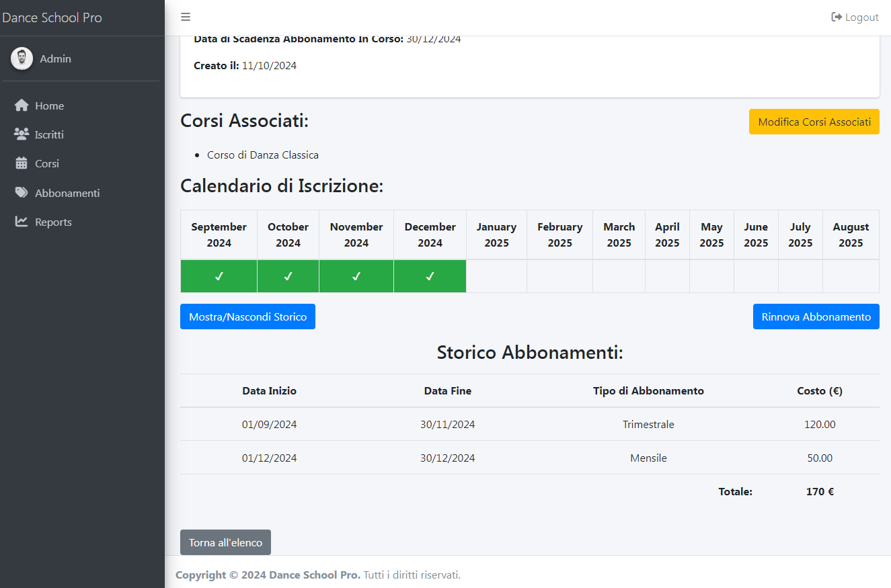Click the empty January 2025 calendar cell

pos(496,276)
